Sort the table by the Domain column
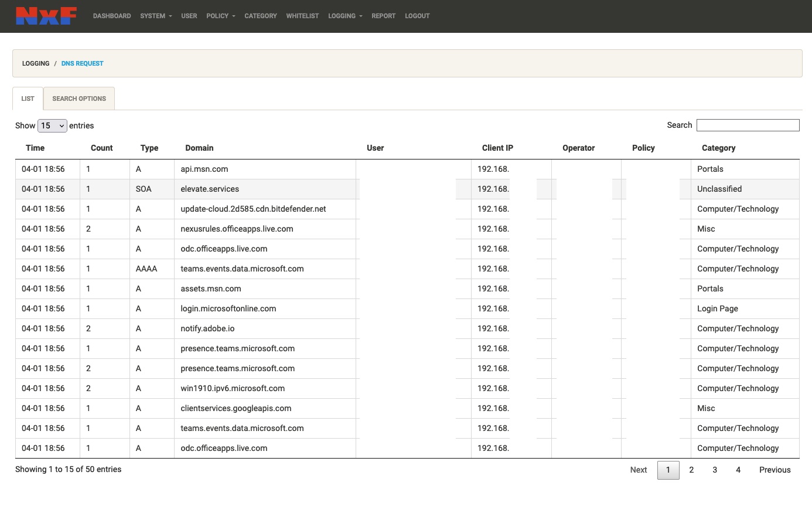812x509 pixels. tap(199, 148)
